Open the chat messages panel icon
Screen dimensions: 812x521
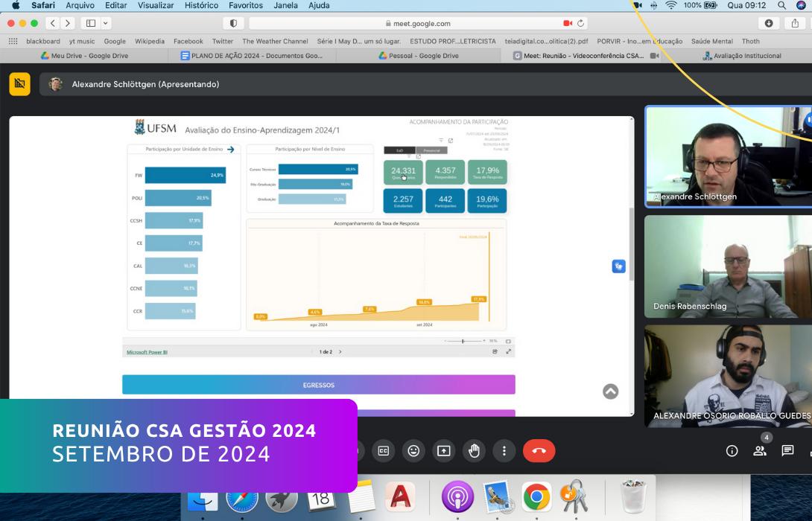787,450
